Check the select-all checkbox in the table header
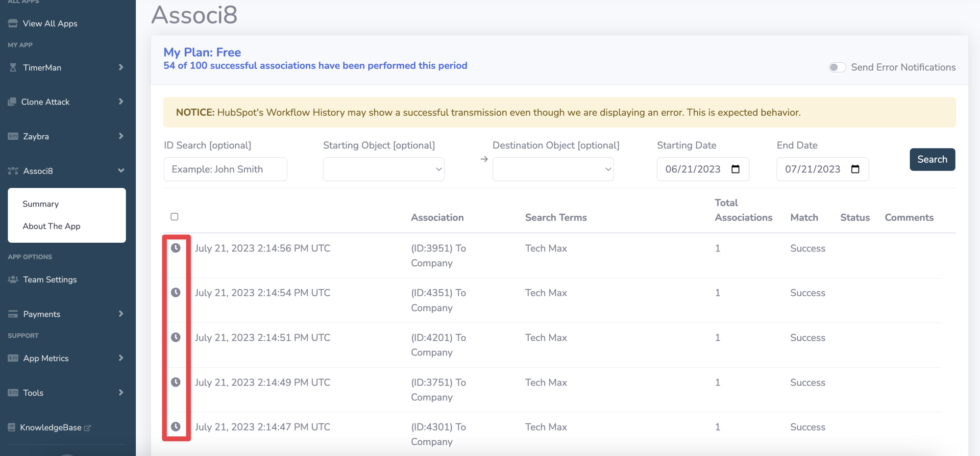This screenshot has height=456, width=980. coord(174,216)
